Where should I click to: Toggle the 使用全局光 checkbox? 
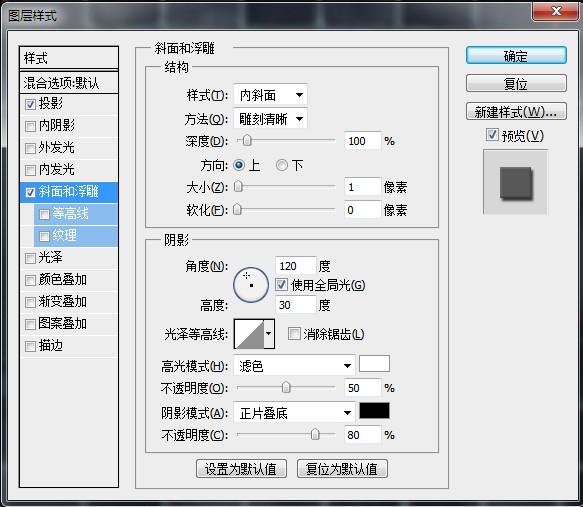(x=281, y=285)
